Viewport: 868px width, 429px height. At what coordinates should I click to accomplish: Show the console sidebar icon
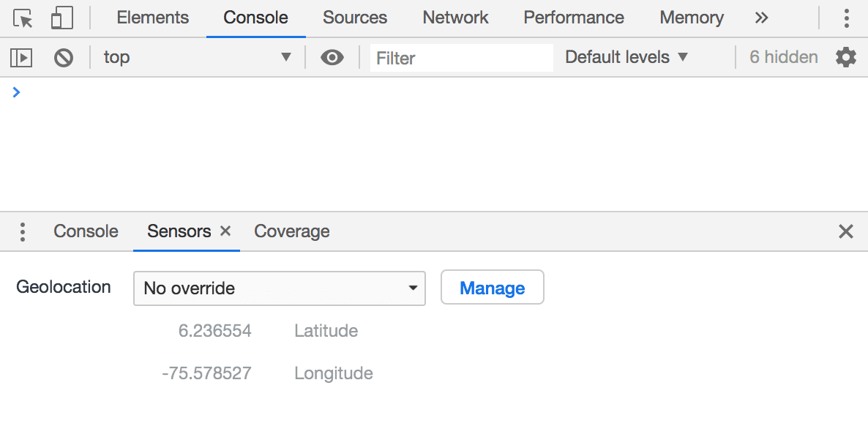pyautogui.click(x=21, y=57)
